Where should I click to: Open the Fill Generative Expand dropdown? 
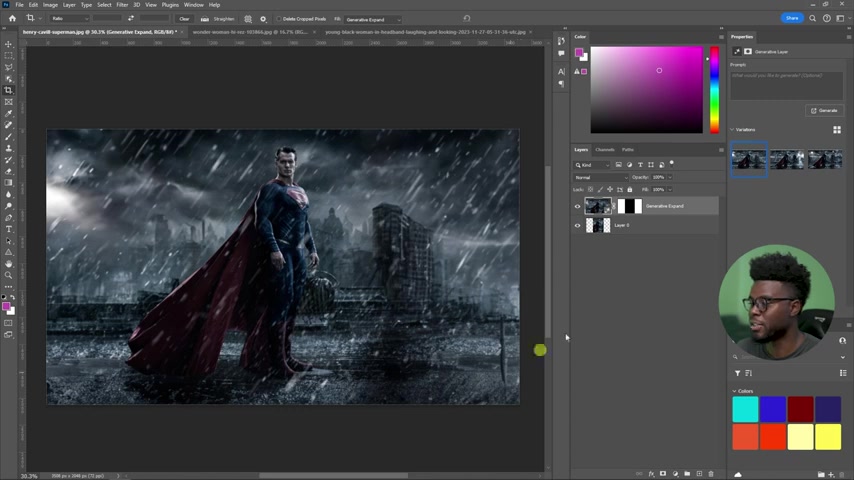(374, 20)
